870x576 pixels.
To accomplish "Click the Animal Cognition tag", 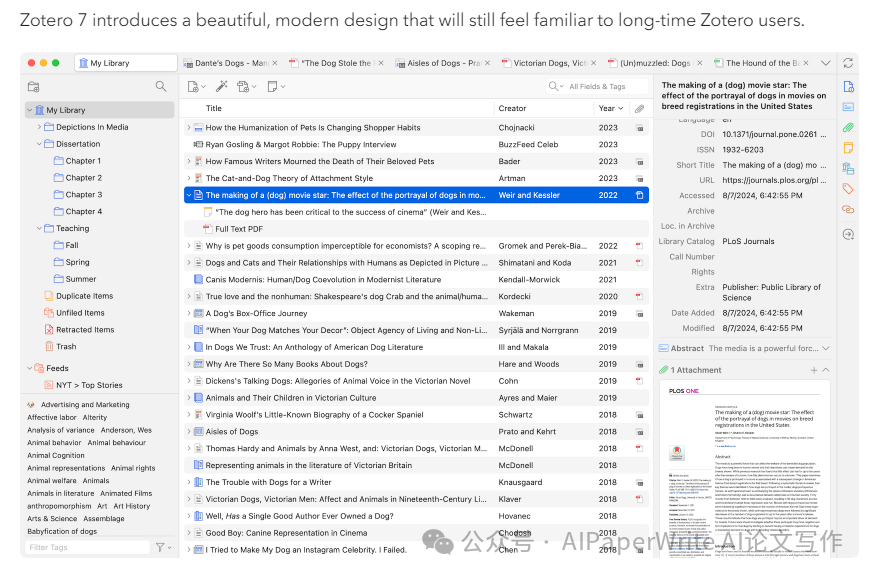I will point(56,456).
